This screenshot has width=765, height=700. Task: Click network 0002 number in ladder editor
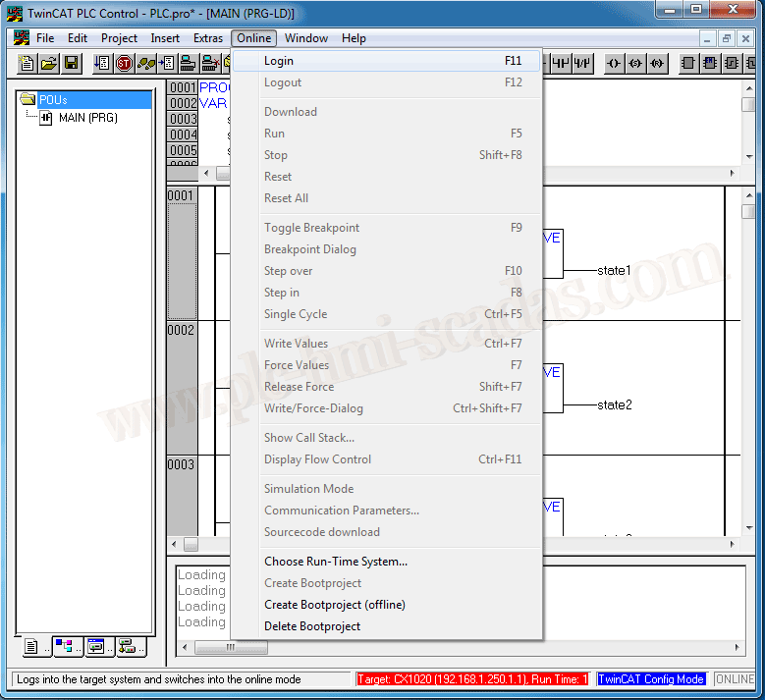tap(182, 330)
